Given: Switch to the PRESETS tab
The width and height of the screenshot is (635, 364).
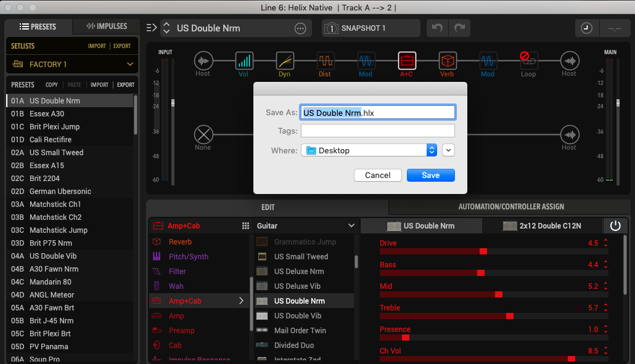Looking at the screenshot, I should [x=38, y=26].
